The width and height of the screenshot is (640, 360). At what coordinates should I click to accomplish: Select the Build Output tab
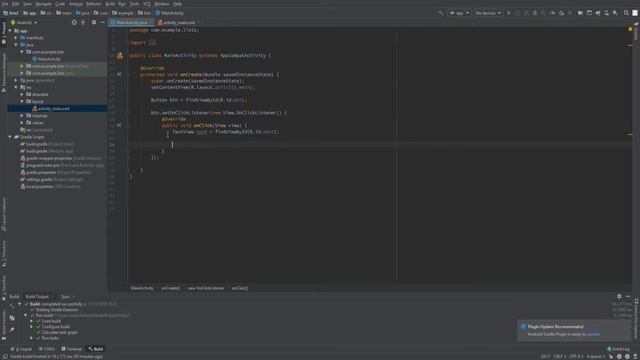pos(37,297)
